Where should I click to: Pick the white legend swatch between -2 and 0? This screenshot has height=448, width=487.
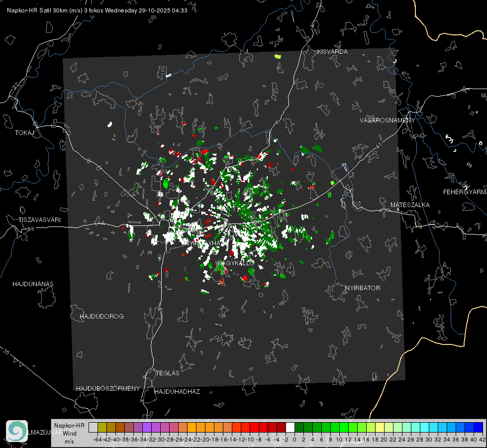(x=290, y=427)
